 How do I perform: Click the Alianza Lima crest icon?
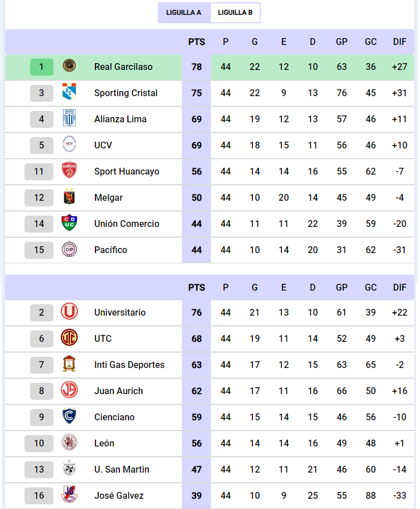click(69, 119)
